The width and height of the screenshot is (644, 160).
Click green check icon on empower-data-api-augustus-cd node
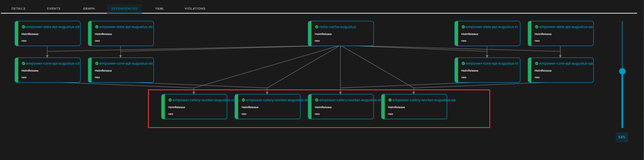click(x=24, y=27)
